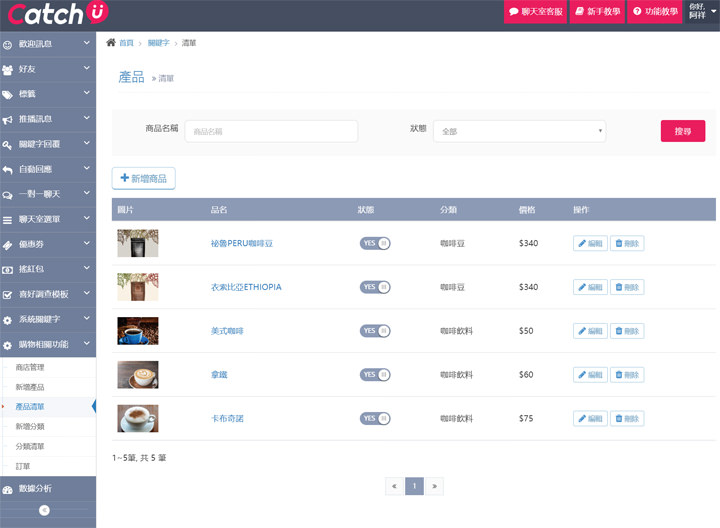Click the home icon in breadcrumb
This screenshot has width=720, height=528.
111,43
